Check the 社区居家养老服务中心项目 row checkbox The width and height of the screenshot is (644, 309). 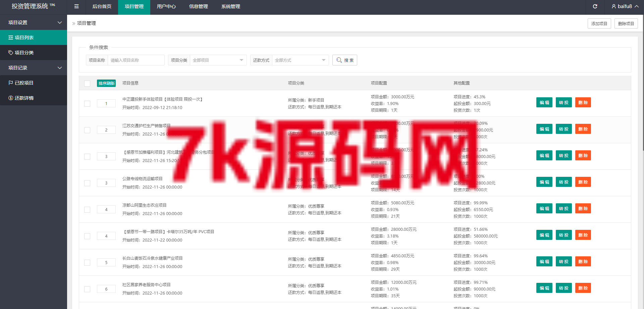click(x=87, y=289)
